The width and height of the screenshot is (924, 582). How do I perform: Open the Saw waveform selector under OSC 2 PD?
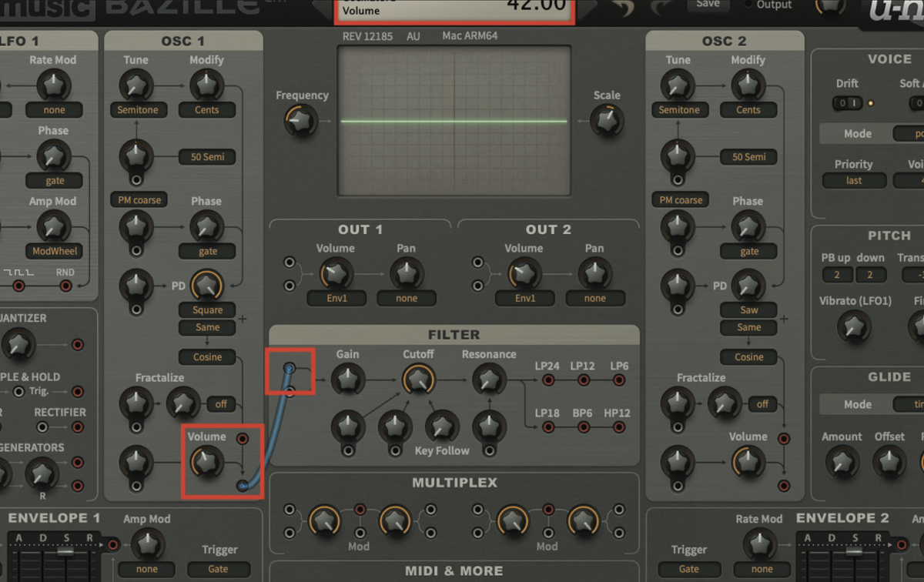pyautogui.click(x=748, y=309)
